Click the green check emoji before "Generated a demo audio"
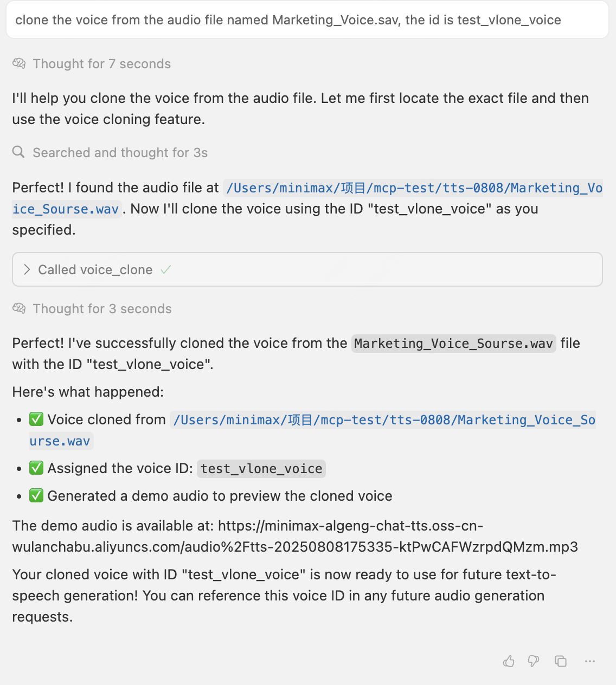616x685 pixels. point(36,496)
